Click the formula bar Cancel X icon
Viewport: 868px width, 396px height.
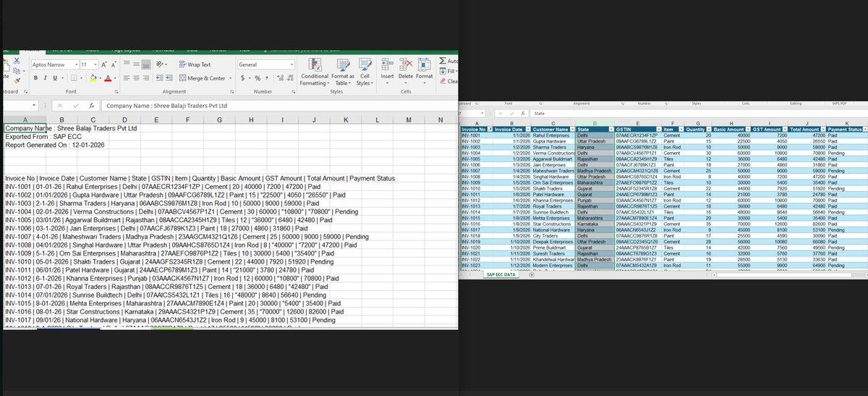tap(59, 105)
